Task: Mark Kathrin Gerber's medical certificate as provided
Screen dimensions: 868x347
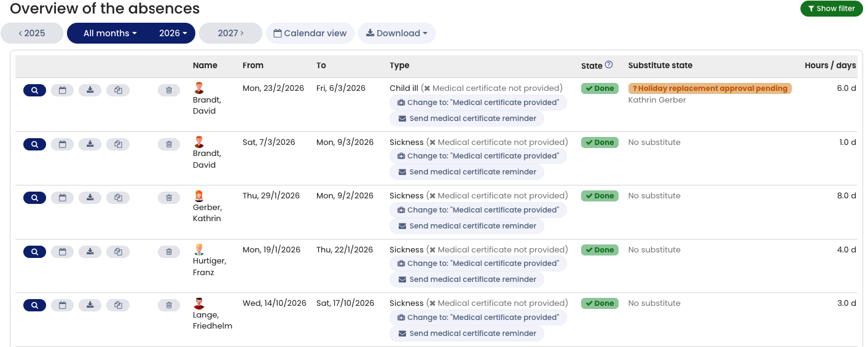Action: tap(478, 210)
